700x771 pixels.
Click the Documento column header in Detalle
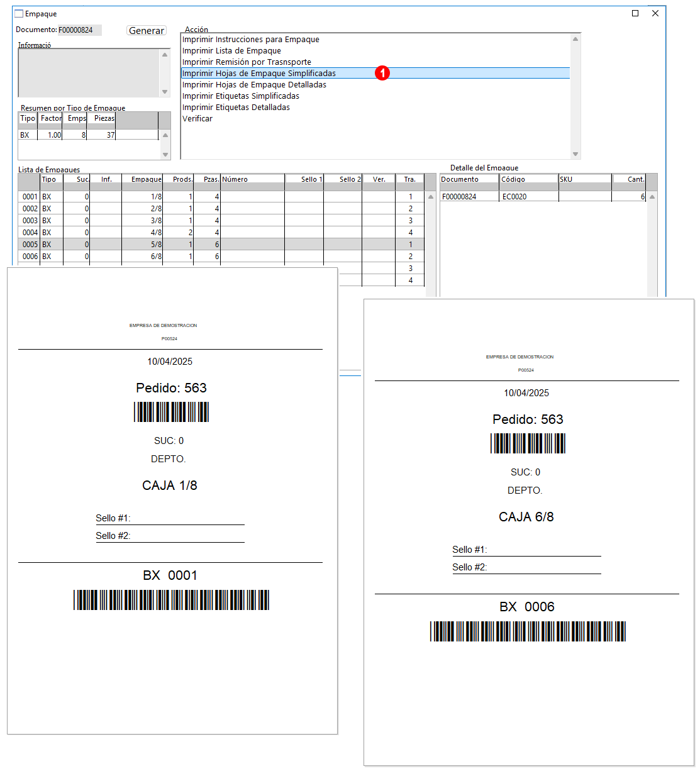click(x=470, y=179)
